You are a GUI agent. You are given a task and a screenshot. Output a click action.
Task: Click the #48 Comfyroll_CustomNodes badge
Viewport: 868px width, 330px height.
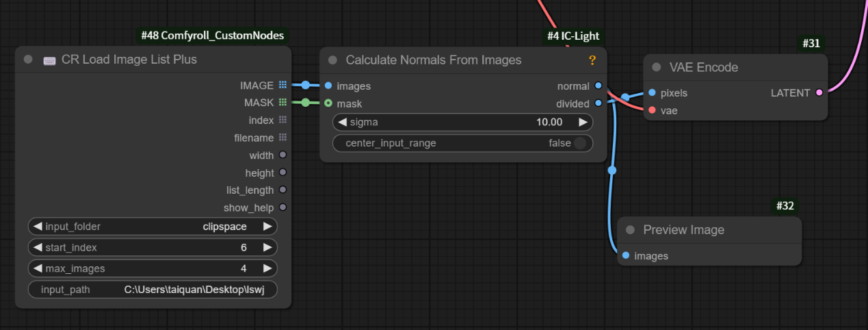[212, 36]
